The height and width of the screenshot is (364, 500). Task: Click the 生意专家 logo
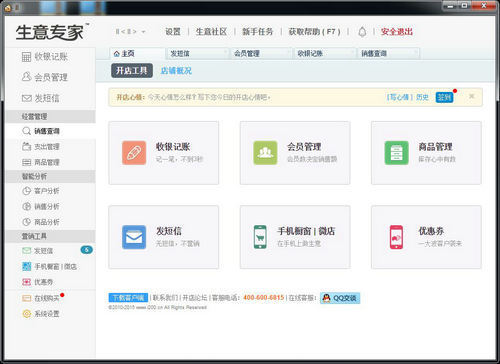(52, 32)
